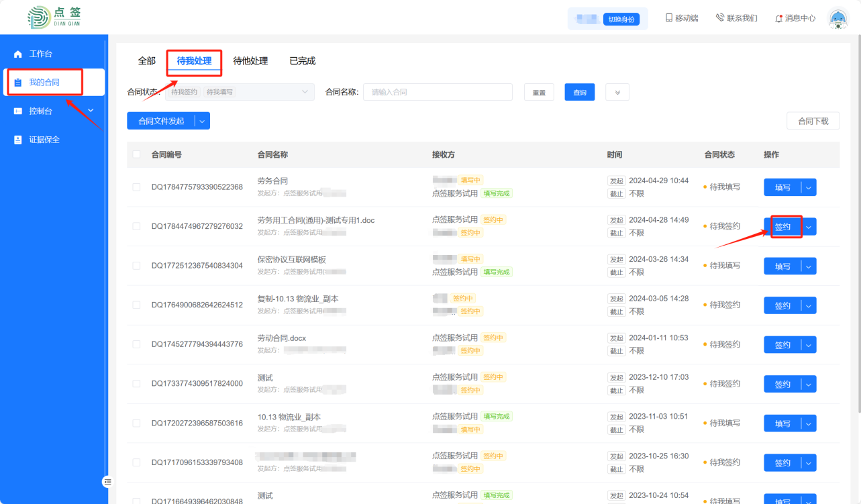This screenshot has height=504, width=861.
Task: Click 切换身份 button
Action: point(621,19)
